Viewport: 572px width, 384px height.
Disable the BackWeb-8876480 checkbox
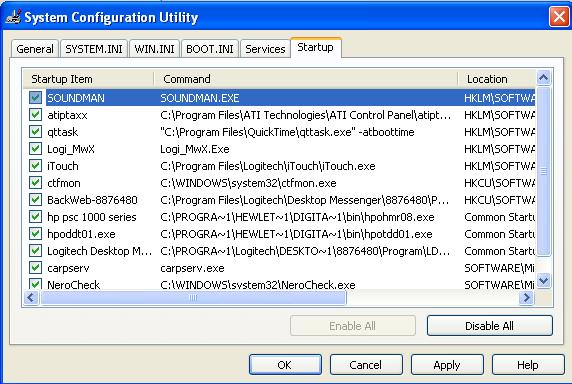[x=35, y=200]
